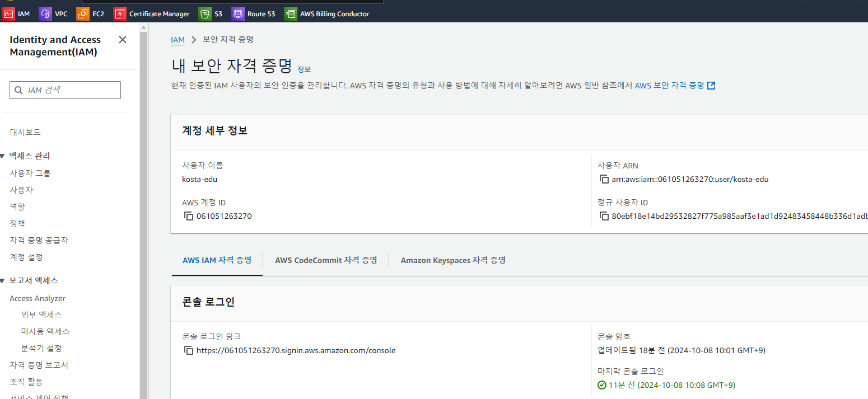Screen dimensions: 868x399
Task: Open 자격 증명 보고서 in the sidebar
Action: [39, 365]
